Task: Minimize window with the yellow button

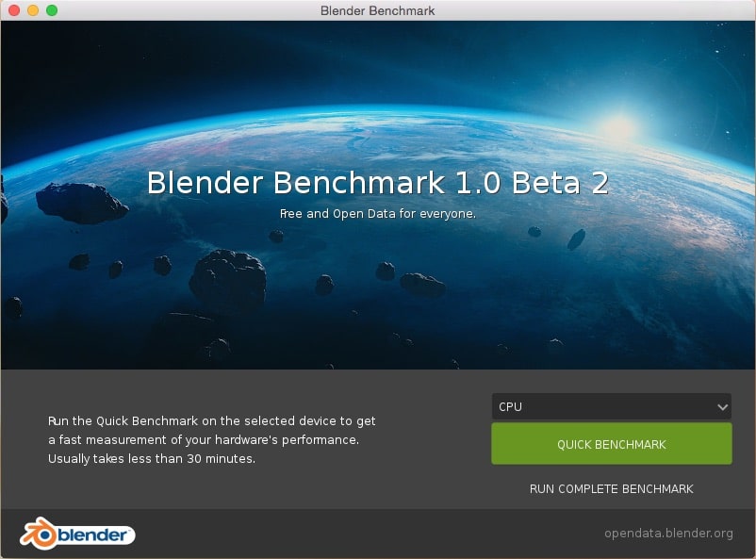Action: (x=33, y=10)
